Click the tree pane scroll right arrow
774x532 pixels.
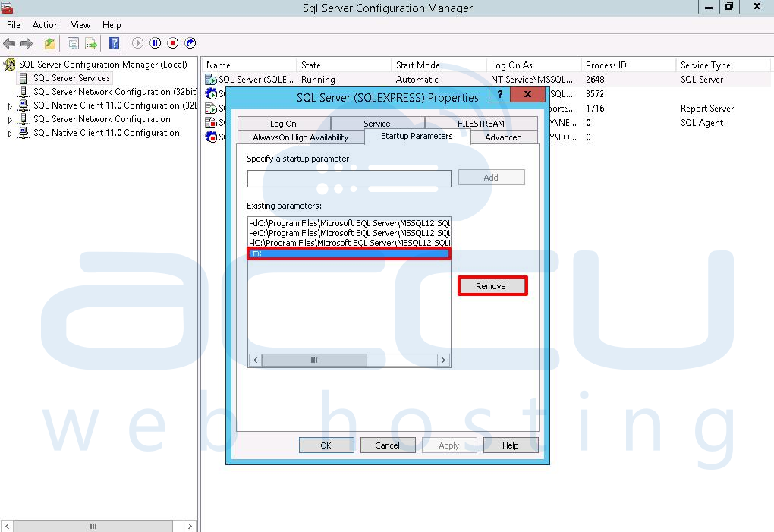190,526
